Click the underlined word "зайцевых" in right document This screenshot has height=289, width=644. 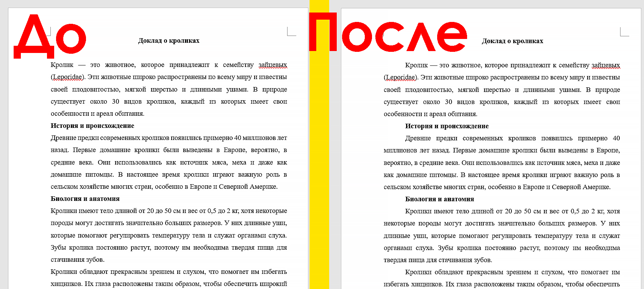[x=606, y=65]
